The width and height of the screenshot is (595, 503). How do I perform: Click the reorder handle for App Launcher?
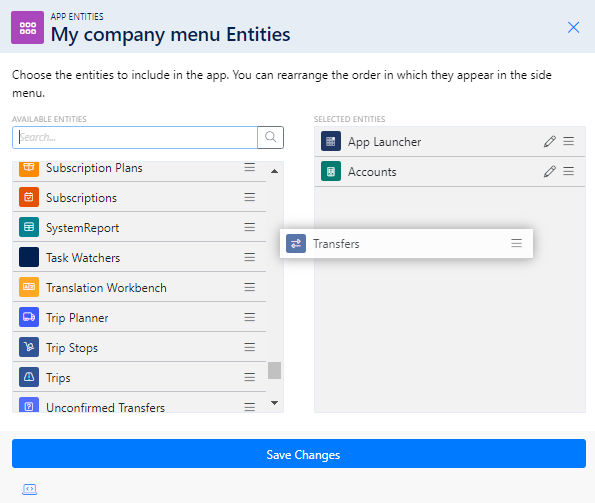pyautogui.click(x=568, y=141)
